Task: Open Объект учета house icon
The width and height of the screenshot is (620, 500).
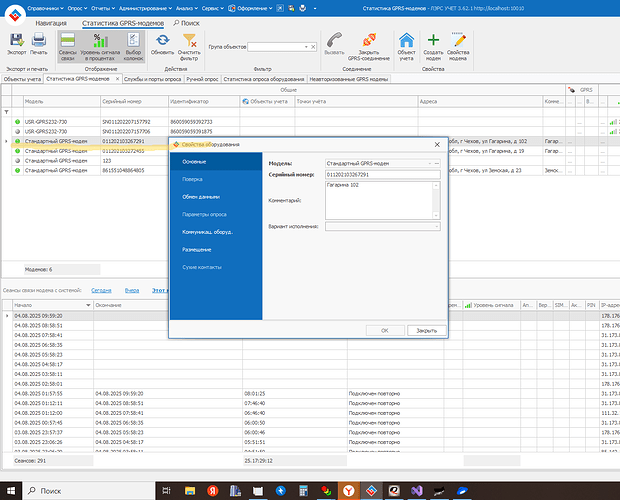Action: pyautogui.click(x=406, y=40)
